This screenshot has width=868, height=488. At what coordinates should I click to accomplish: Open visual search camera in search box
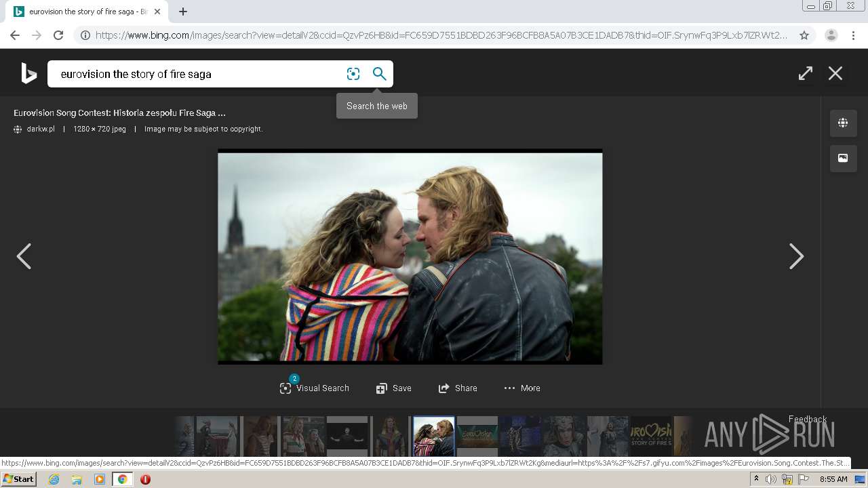pyautogui.click(x=353, y=74)
